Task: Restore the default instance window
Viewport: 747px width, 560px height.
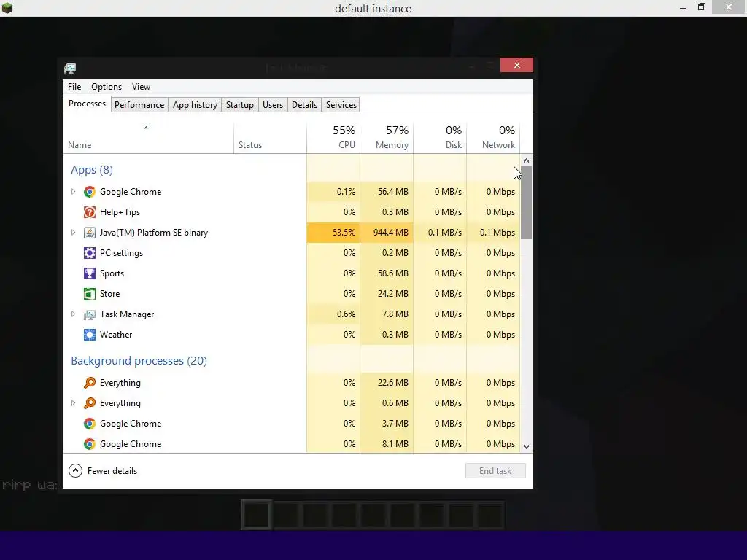Action: coord(701,7)
